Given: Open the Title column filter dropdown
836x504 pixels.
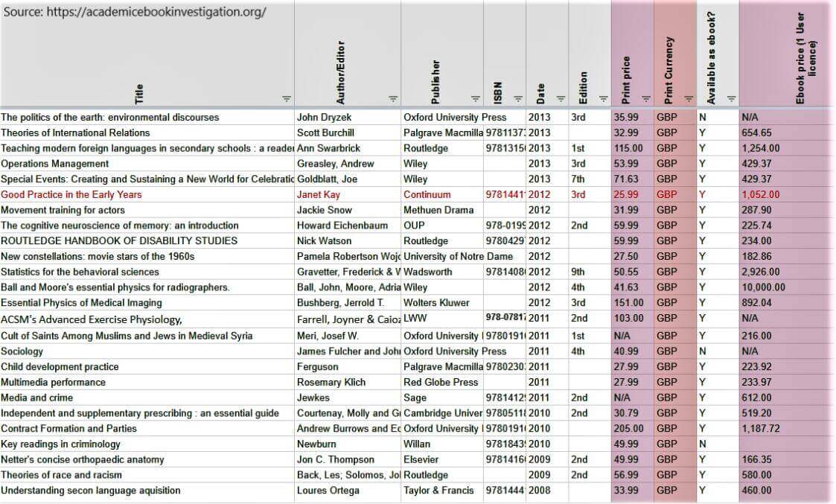Looking at the screenshot, I should click(x=287, y=99).
